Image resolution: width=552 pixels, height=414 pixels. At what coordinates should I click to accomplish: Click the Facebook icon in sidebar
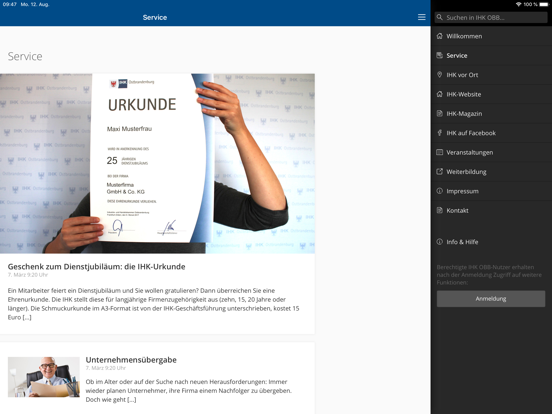tap(439, 133)
